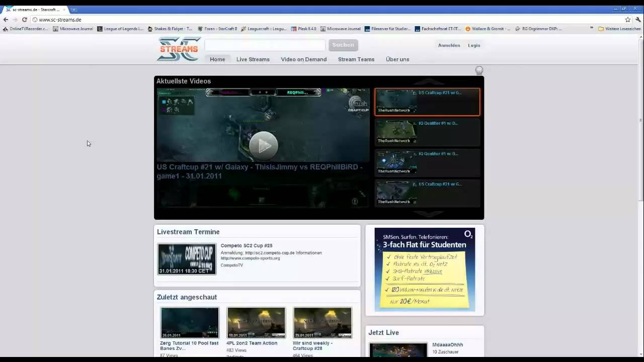The image size is (644, 362).
Task: Open the Wallace & Gromit bookmark
Action: 488,29
